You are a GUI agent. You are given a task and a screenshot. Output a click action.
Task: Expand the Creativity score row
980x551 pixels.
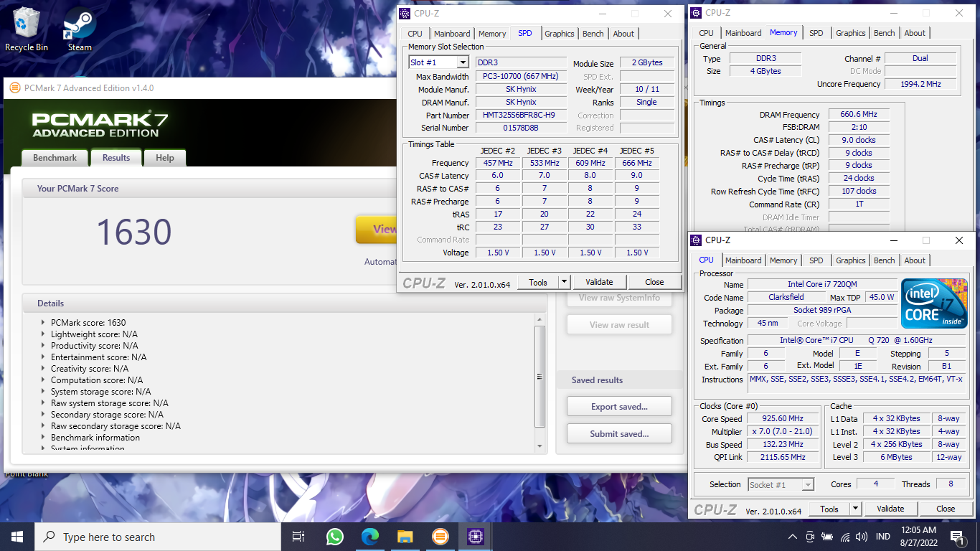[x=43, y=369]
